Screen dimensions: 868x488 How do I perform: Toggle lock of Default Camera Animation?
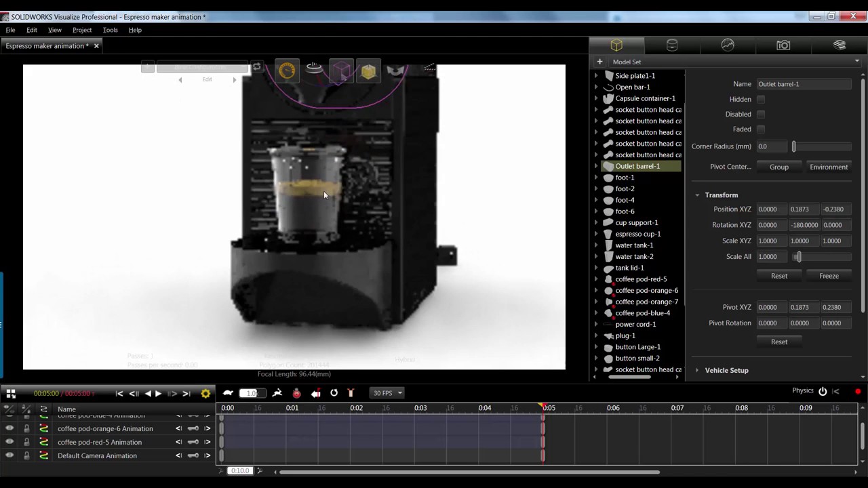[26, 455]
